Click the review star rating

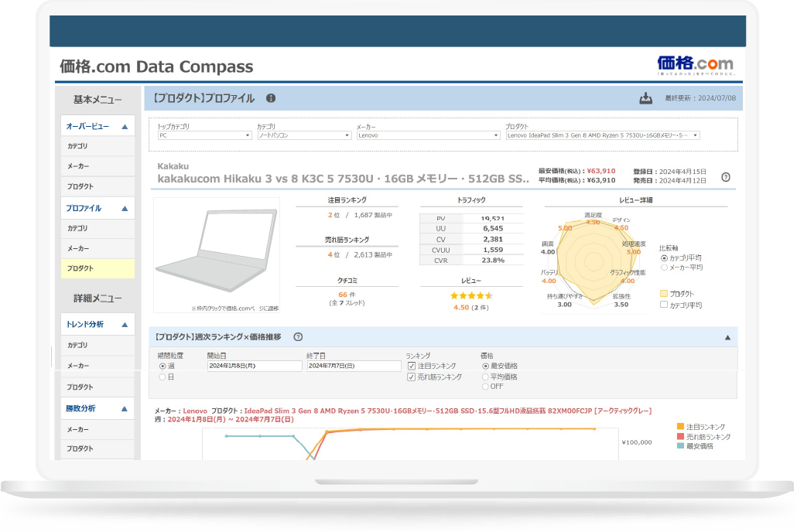tap(471, 295)
